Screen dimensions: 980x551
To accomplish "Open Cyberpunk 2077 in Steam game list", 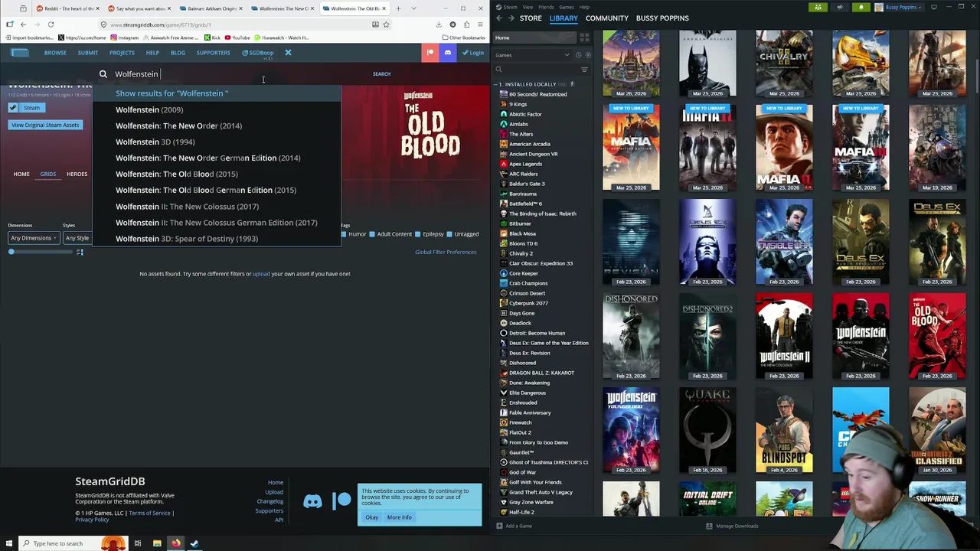I will tap(528, 303).
